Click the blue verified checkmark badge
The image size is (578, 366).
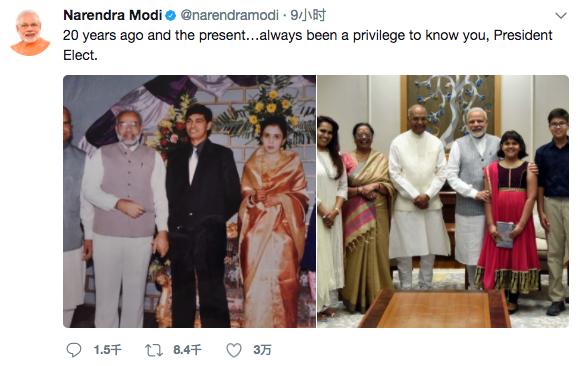click(x=170, y=16)
